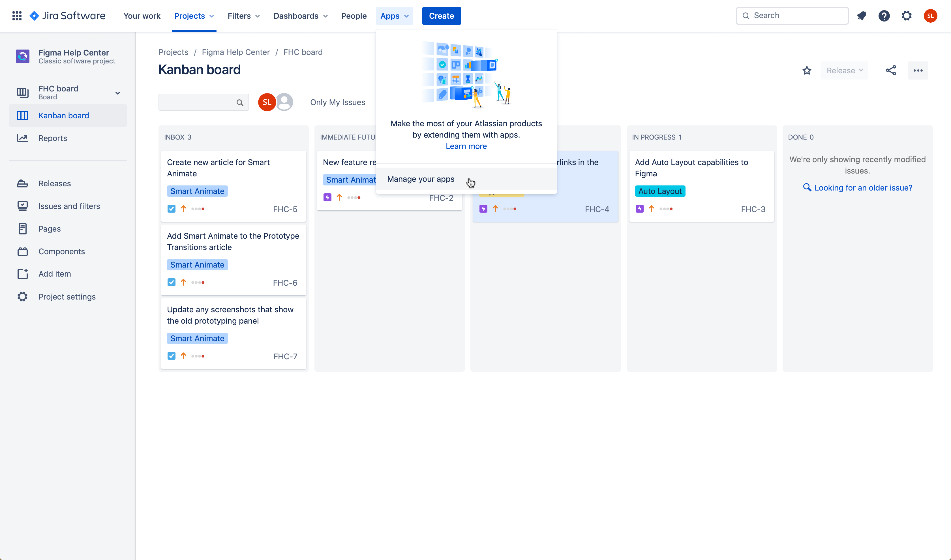
Task: Open Releases in the sidebar
Action: point(54,183)
